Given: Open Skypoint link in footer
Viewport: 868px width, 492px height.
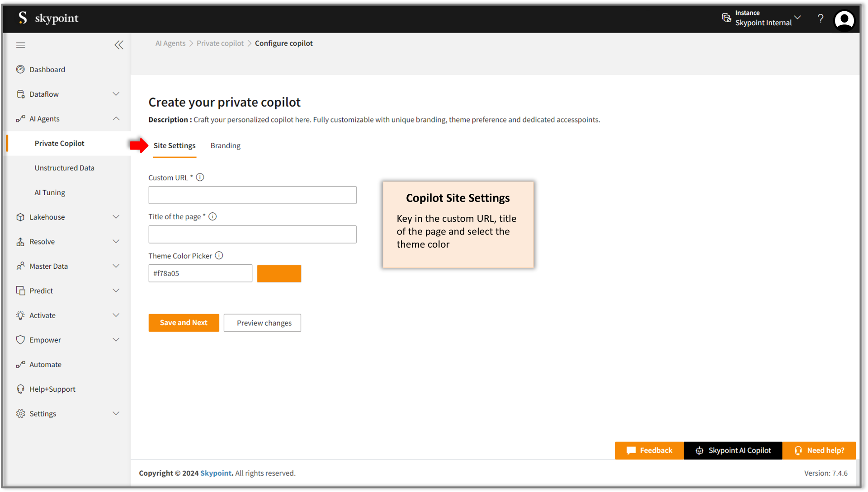Looking at the screenshot, I should point(216,473).
